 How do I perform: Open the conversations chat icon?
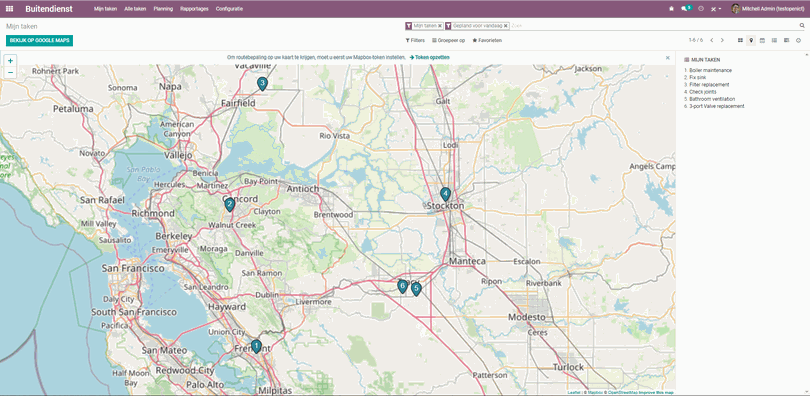(686, 9)
